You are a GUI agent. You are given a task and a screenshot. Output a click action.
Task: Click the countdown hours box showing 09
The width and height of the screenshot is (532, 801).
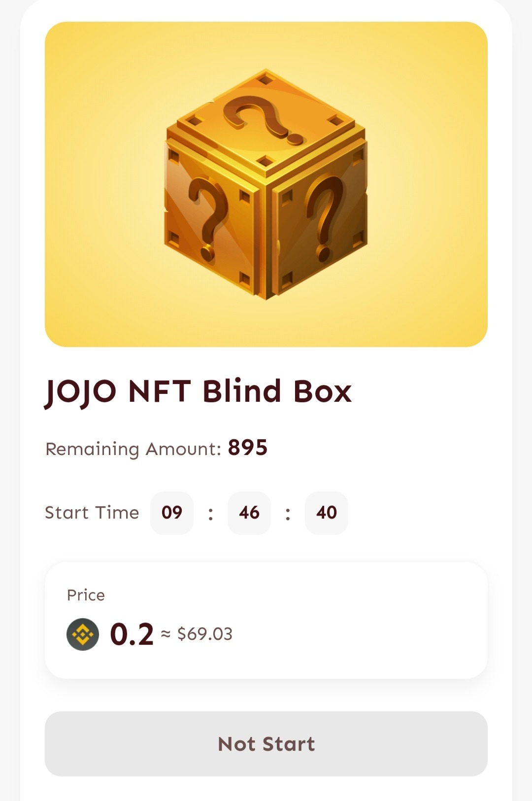172,513
